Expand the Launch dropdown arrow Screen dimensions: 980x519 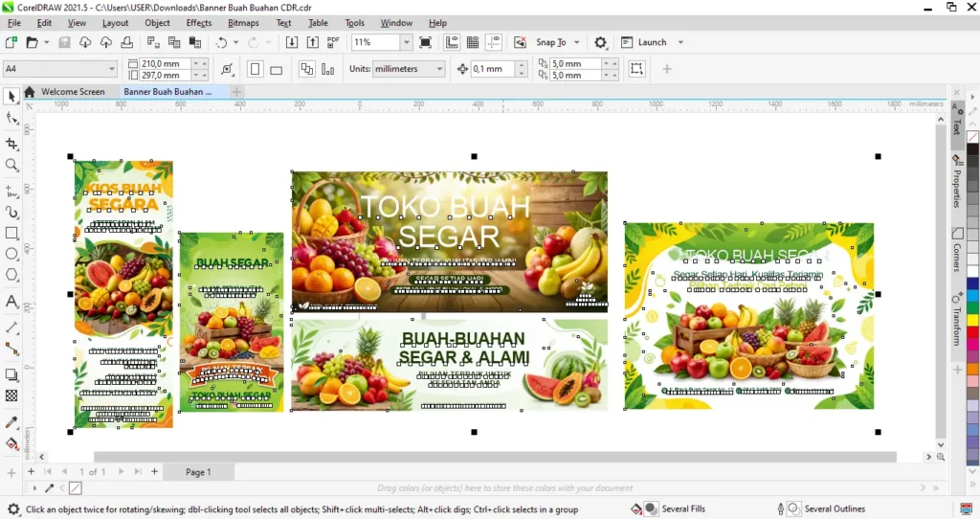680,42
